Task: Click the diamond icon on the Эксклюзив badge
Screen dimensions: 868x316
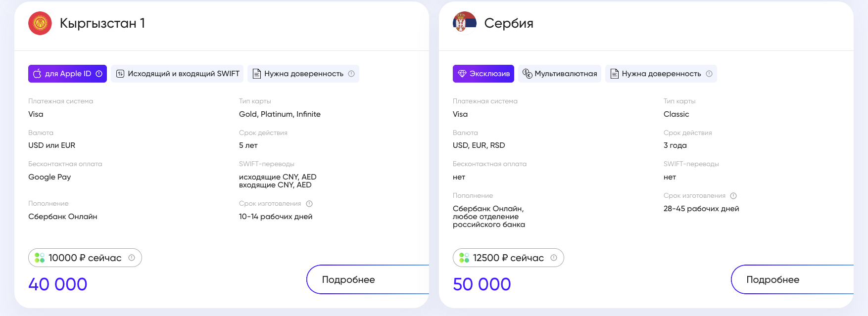Action: coord(462,74)
